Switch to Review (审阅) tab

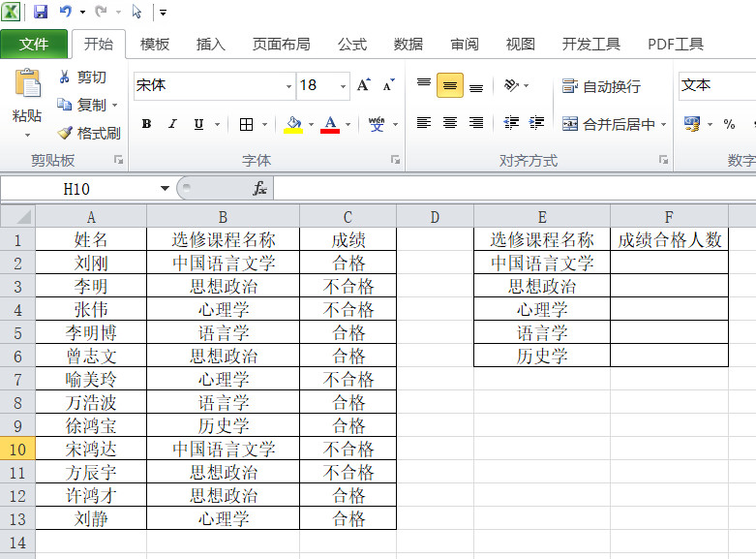pyautogui.click(x=465, y=44)
